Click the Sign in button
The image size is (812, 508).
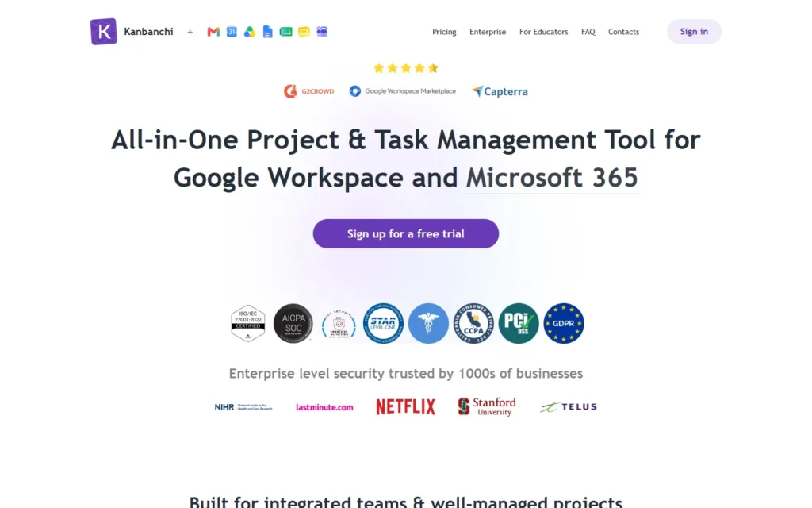694,32
